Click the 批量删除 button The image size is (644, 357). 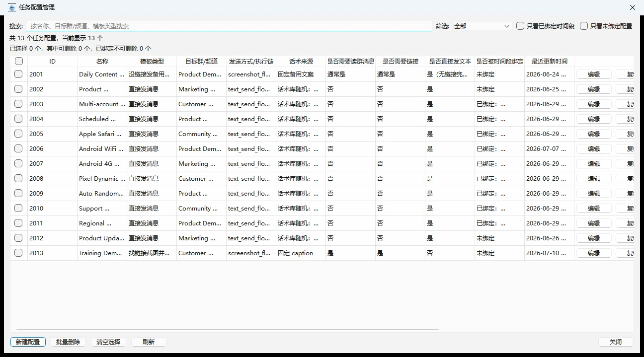tap(68, 342)
